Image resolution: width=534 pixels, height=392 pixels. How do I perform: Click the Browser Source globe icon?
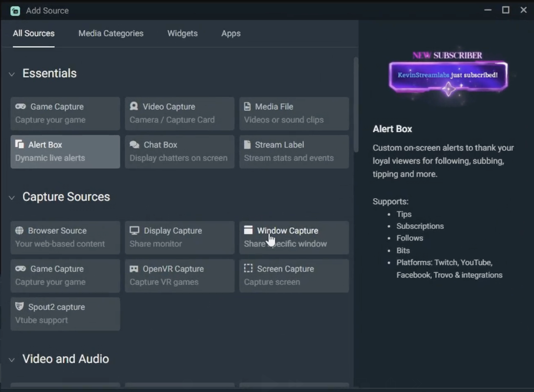(x=19, y=231)
